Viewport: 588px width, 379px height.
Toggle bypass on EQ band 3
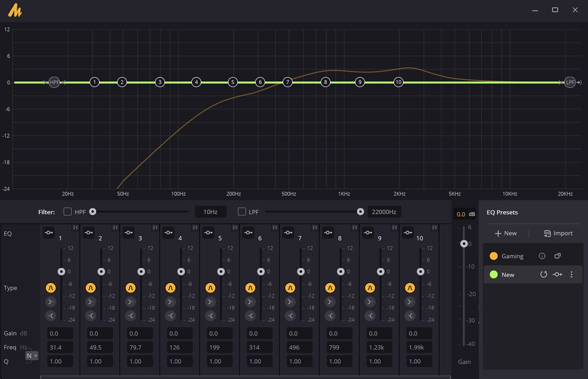[129, 233]
